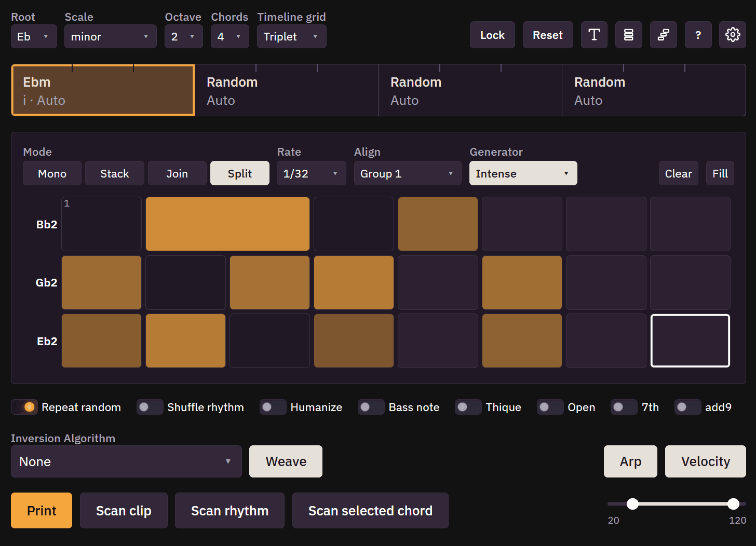Click the Clear button
Screen dimensions: 756x546
click(x=679, y=173)
